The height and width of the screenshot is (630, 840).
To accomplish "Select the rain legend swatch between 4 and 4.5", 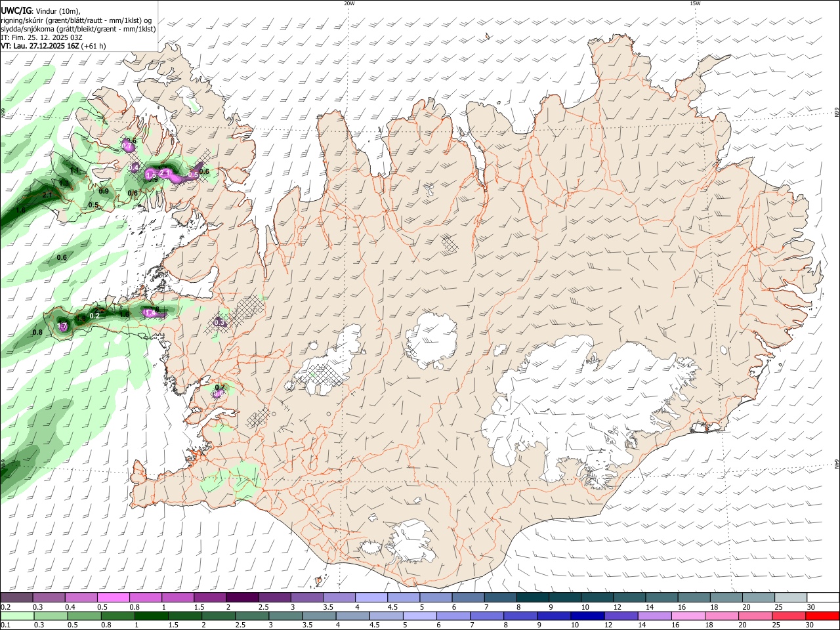I will click(x=352, y=616).
